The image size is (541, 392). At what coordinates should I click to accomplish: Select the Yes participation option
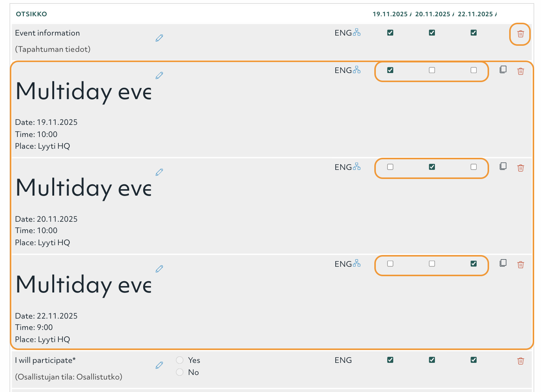click(x=180, y=360)
